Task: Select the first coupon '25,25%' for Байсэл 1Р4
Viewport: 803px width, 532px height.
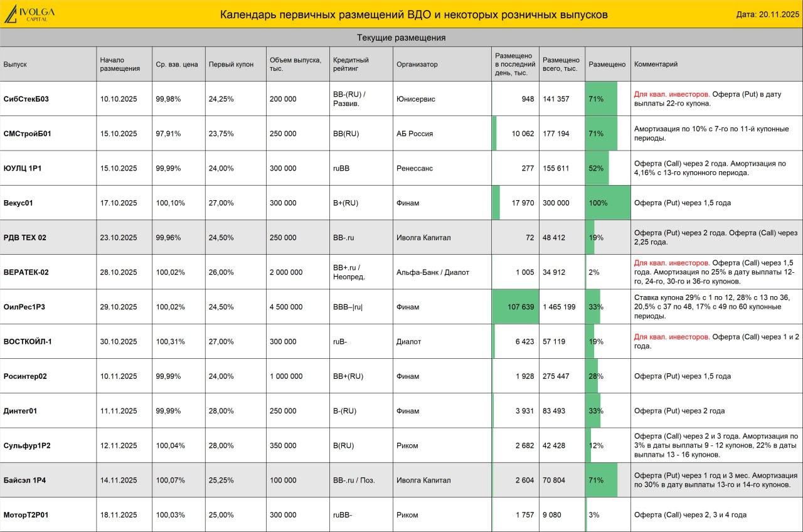Action: coord(221,481)
